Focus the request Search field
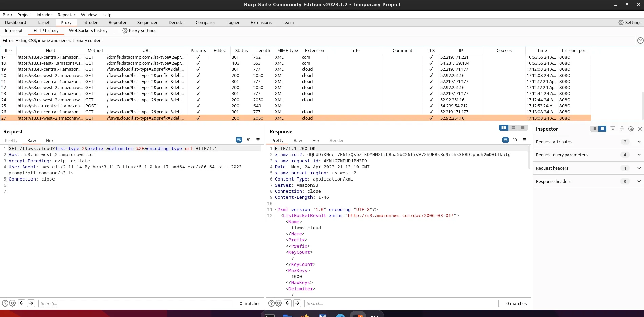Viewport: 644px width, 317px height. coord(135,303)
